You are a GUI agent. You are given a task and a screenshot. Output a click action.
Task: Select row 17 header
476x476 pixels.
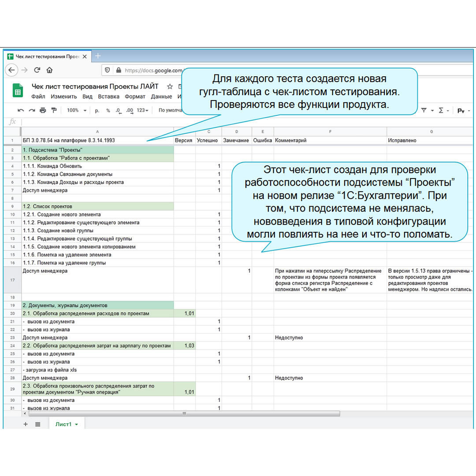coord(12,280)
